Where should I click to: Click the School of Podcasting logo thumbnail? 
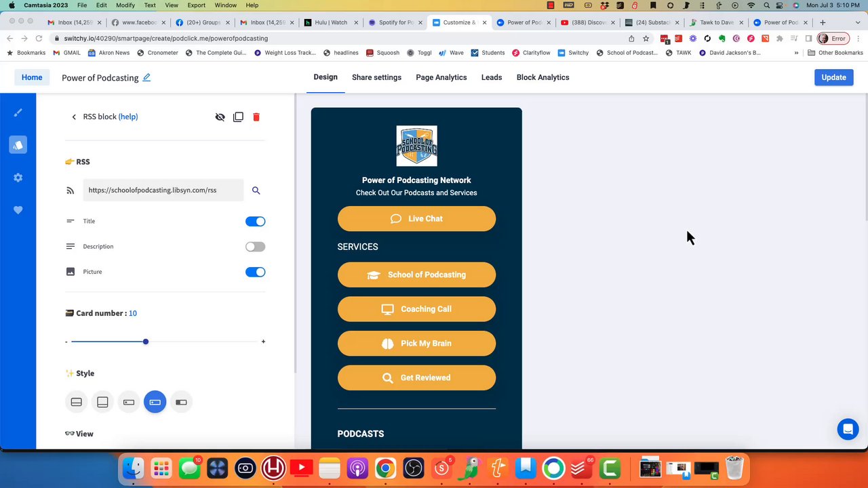coord(416,146)
